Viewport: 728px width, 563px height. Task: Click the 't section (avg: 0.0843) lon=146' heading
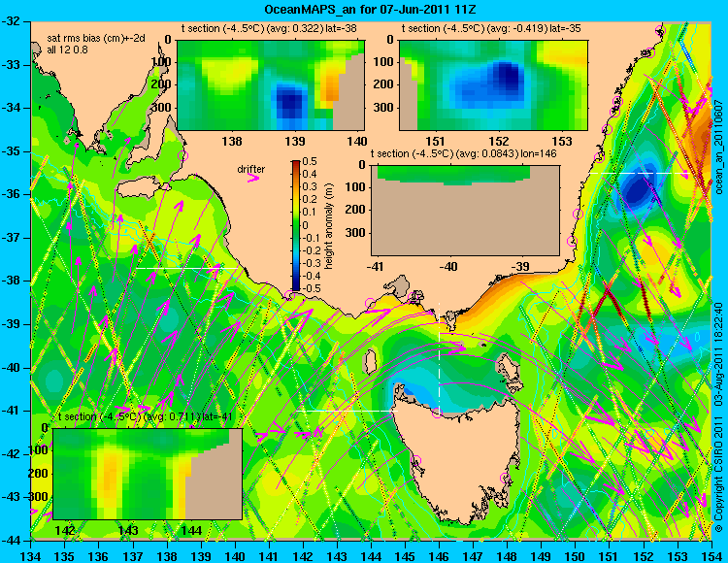tap(464, 153)
